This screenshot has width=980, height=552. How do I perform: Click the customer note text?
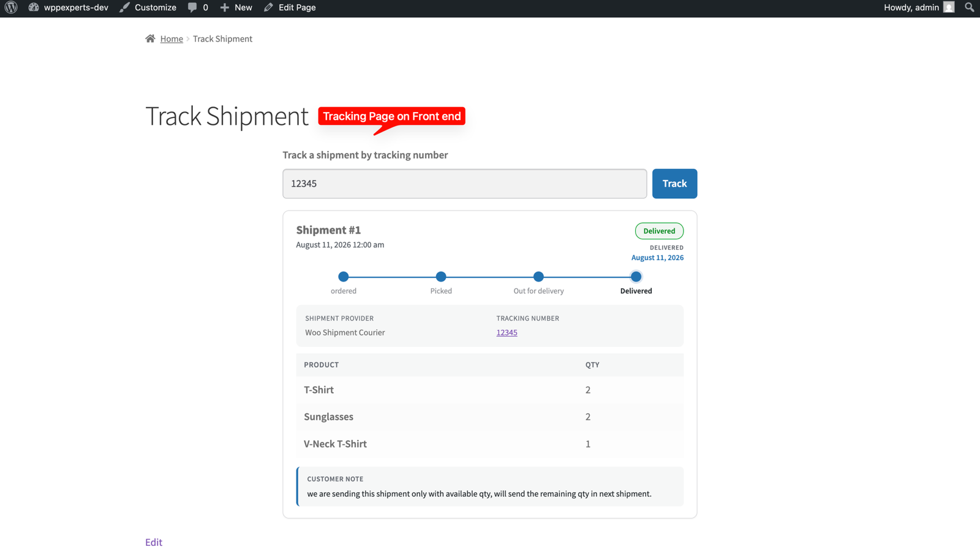[x=479, y=494]
